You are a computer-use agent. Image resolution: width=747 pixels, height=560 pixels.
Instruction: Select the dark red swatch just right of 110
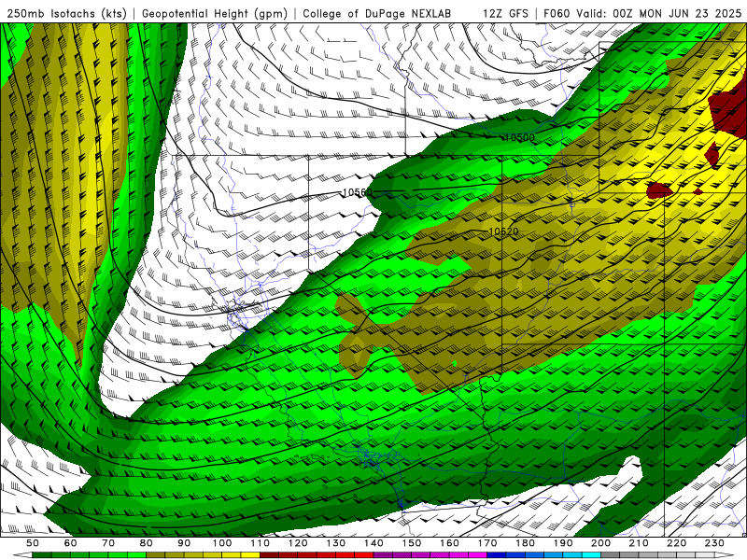(x=270, y=555)
